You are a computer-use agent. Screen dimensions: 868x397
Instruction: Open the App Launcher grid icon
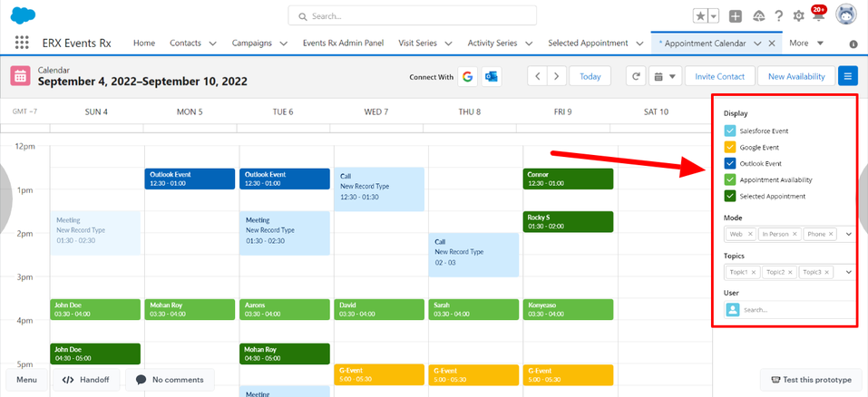click(x=23, y=44)
